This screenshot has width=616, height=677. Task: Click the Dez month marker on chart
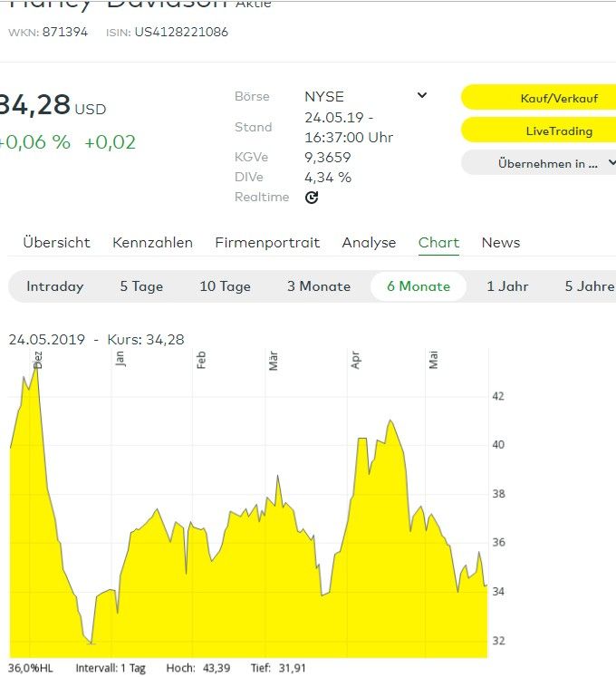[38, 360]
